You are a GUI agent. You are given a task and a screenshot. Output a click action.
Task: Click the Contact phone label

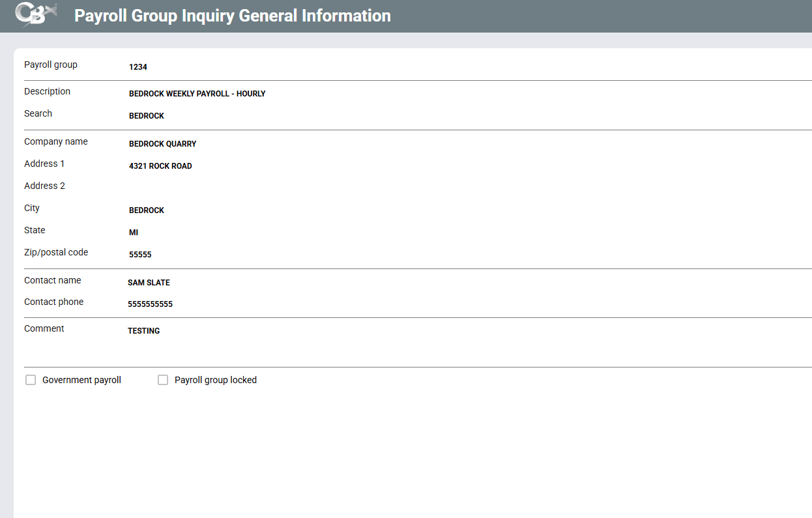point(53,302)
